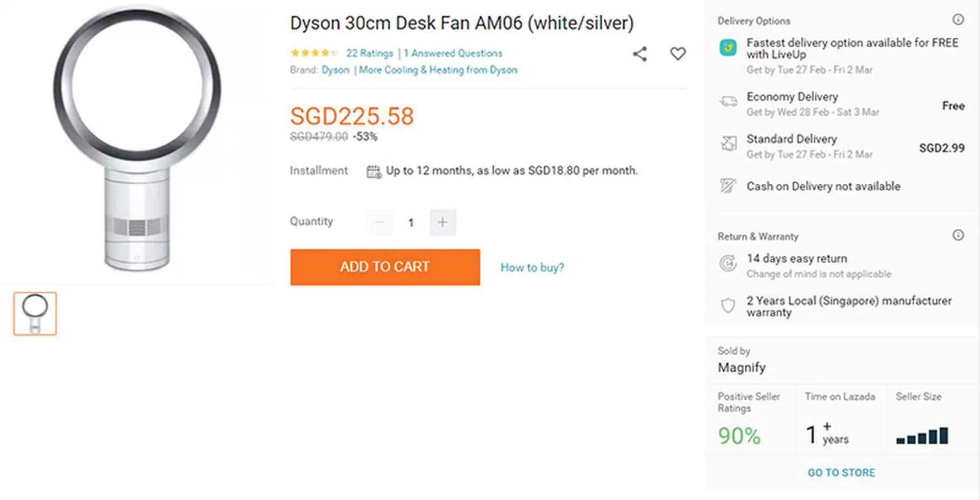Click the warranty shield icon

[x=728, y=305]
